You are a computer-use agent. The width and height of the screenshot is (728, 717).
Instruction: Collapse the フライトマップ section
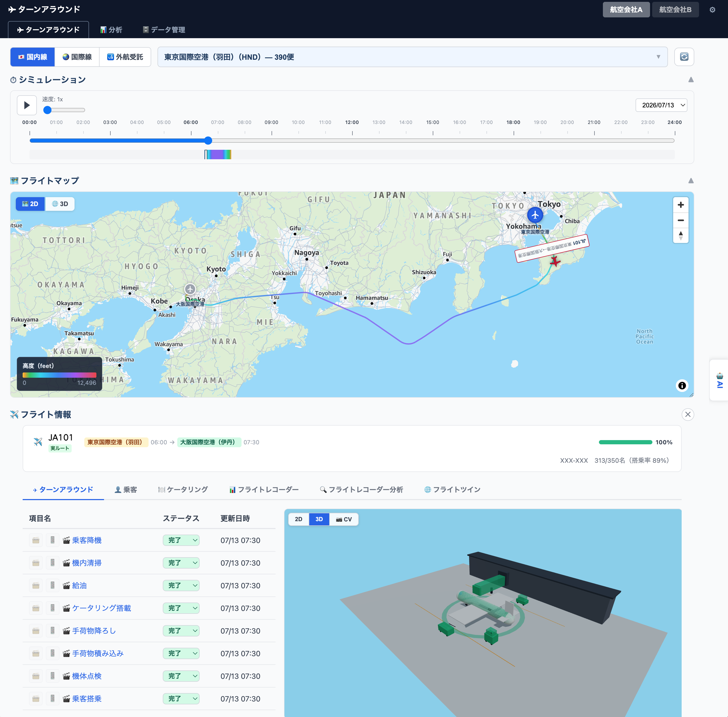[691, 181]
